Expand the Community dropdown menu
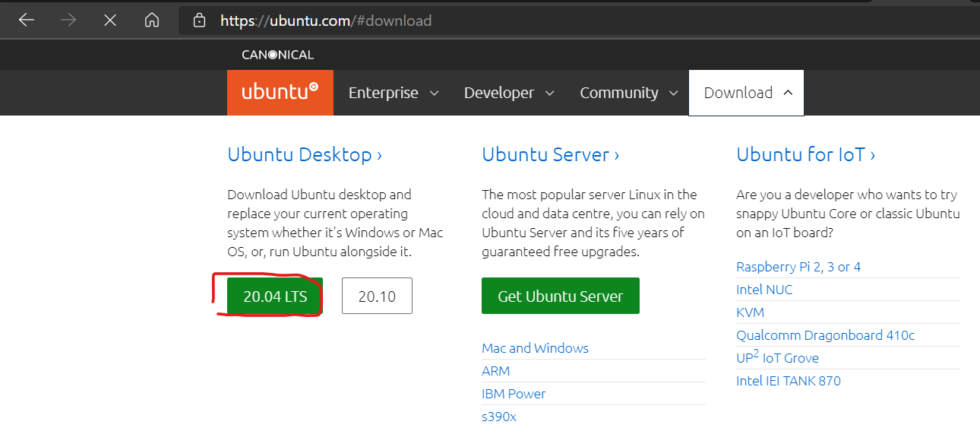980x447 pixels. click(673, 93)
